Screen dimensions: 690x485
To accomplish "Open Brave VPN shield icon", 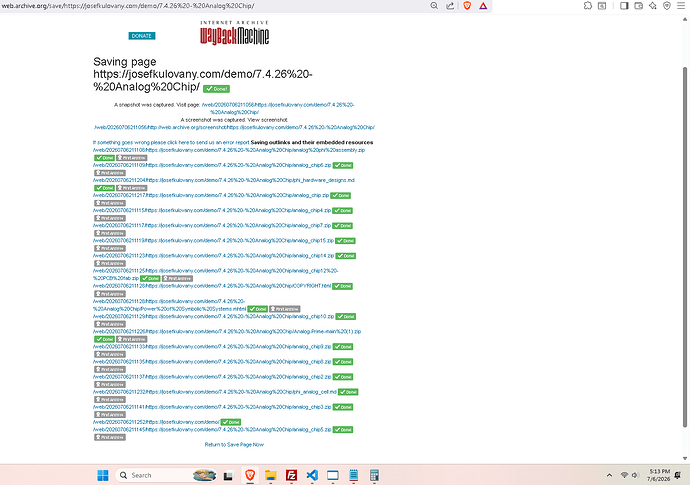I will click(x=667, y=6).
